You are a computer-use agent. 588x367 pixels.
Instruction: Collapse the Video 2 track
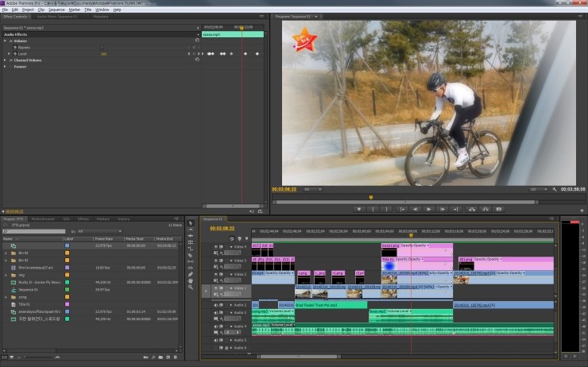click(231, 274)
